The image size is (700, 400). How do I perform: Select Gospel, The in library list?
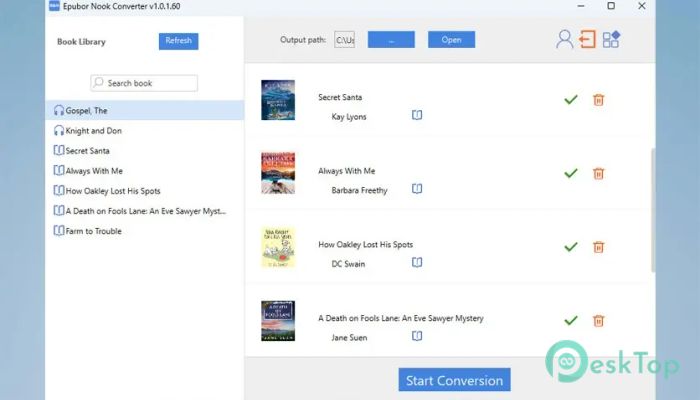coord(145,110)
